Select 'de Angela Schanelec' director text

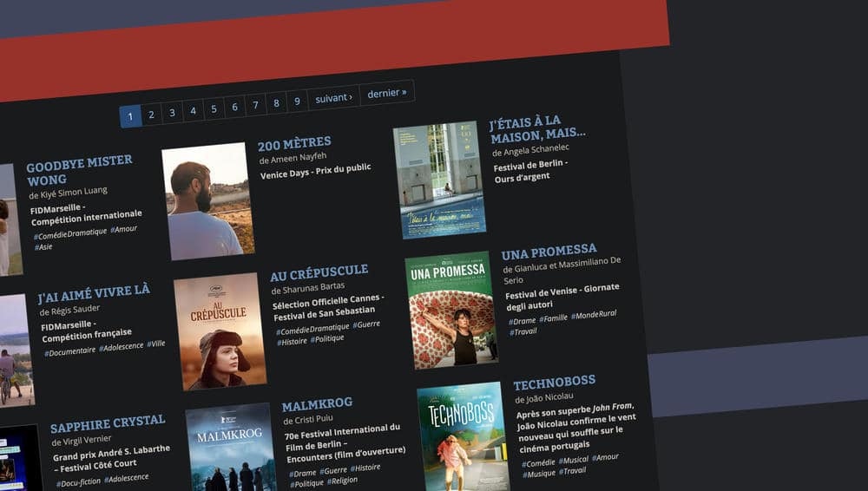(x=531, y=150)
